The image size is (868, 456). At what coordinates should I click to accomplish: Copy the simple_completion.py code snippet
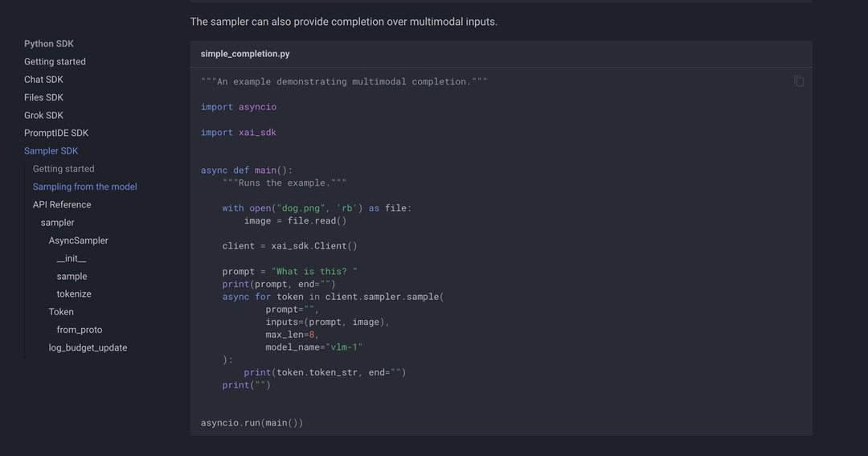799,81
